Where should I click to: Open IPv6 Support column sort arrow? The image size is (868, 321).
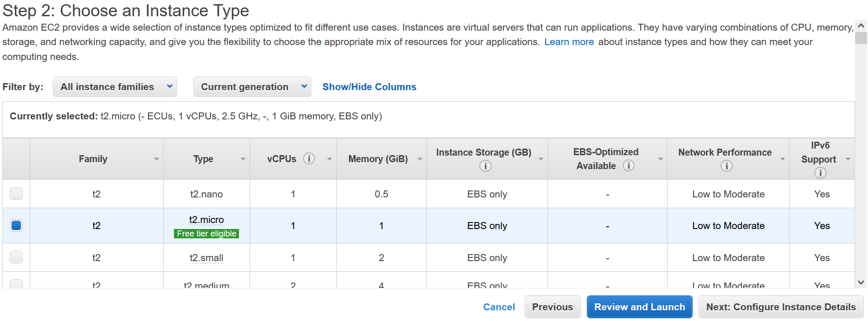[848, 159]
